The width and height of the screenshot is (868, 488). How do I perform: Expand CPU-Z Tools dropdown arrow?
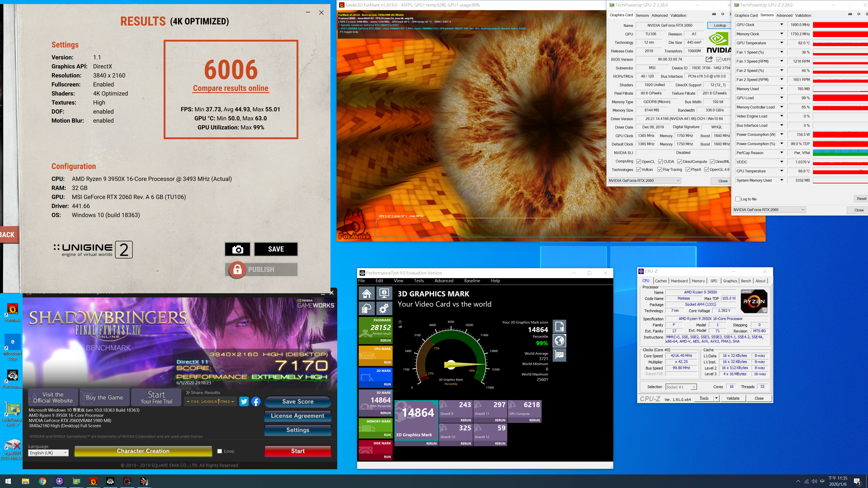[x=716, y=398]
